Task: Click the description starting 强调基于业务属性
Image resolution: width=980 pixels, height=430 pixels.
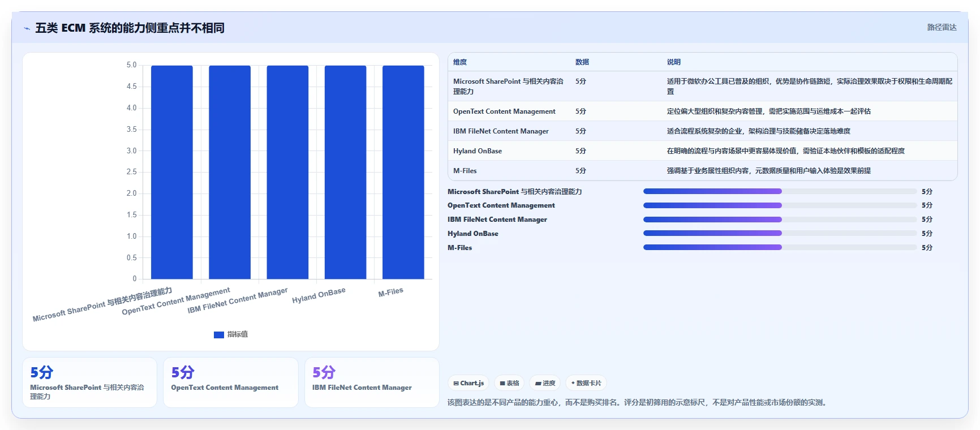Action: pos(769,171)
